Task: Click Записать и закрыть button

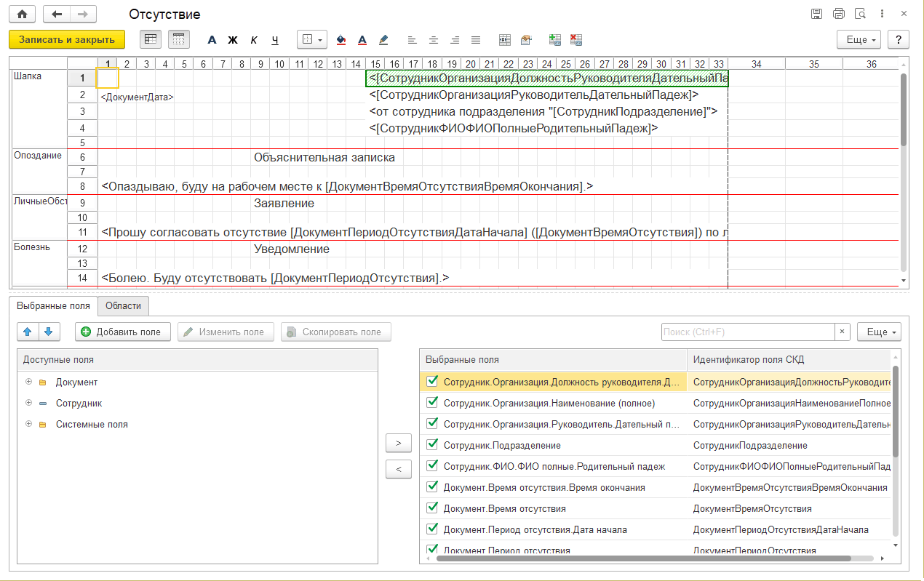Action: click(x=67, y=39)
